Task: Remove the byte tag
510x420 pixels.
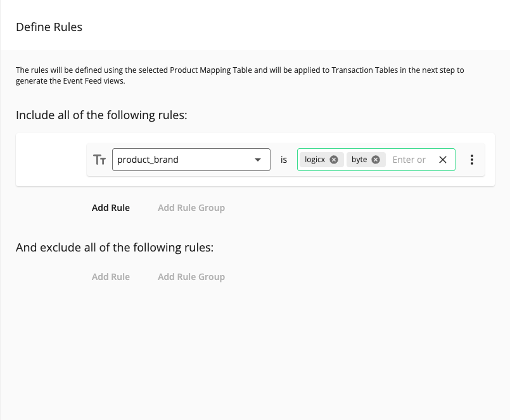Action: coord(376,160)
